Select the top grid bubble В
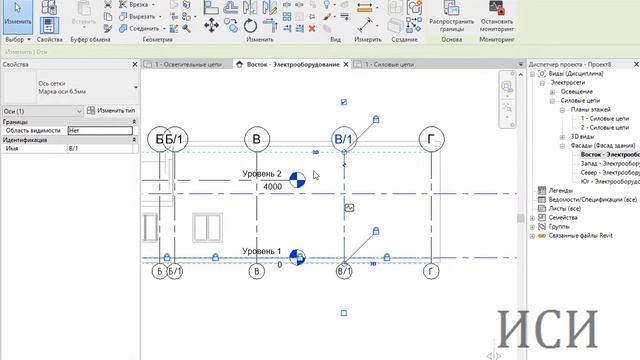 click(x=257, y=139)
